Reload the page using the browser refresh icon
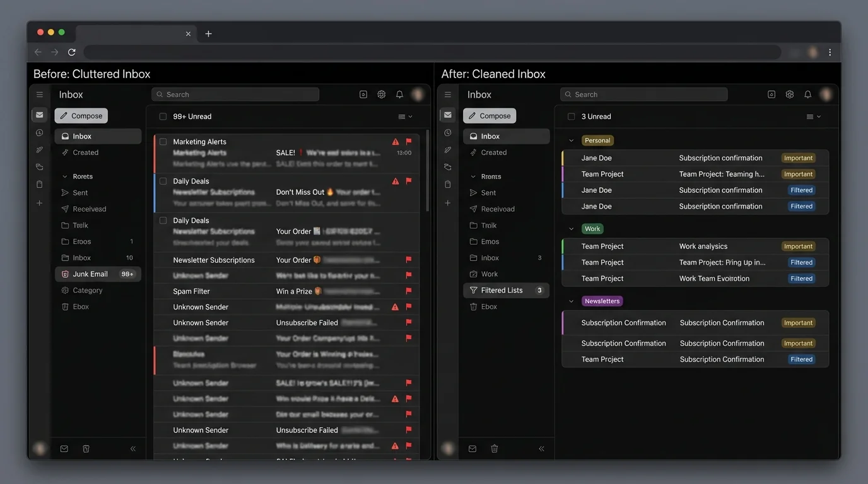Screen dimensions: 868x484 pos(72,52)
